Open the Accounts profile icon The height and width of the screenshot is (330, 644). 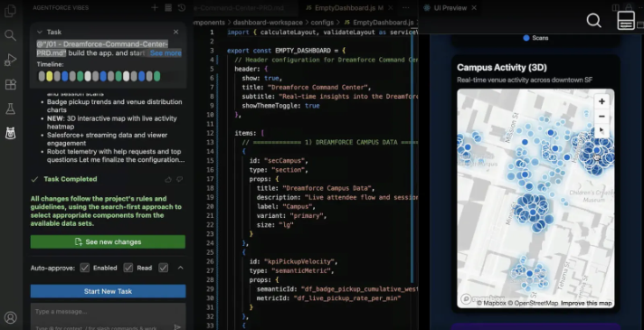(10, 317)
